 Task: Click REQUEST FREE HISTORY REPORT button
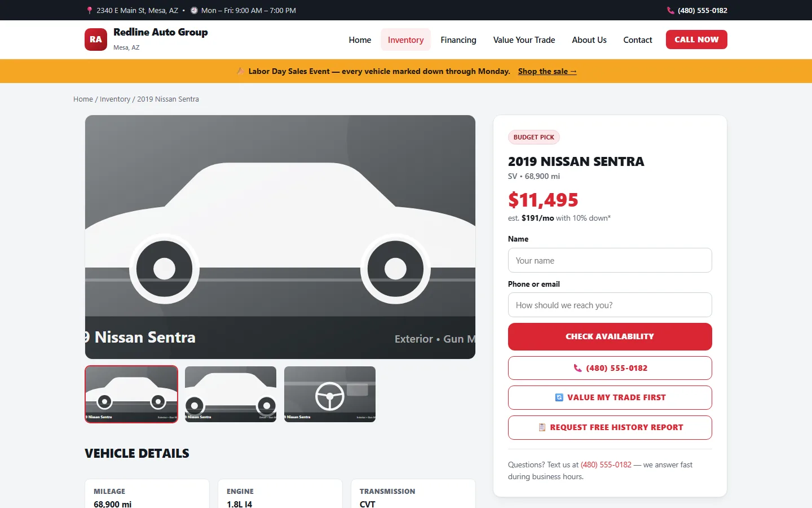point(610,427)
